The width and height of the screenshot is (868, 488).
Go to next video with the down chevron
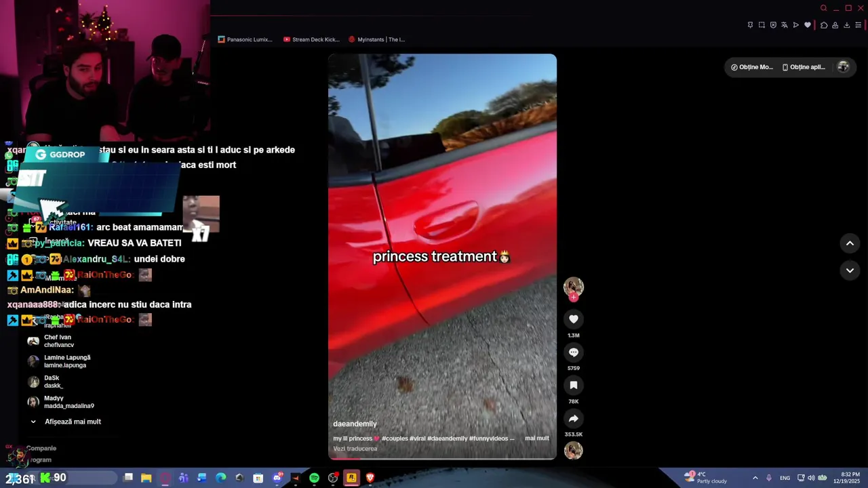(850, 270)
